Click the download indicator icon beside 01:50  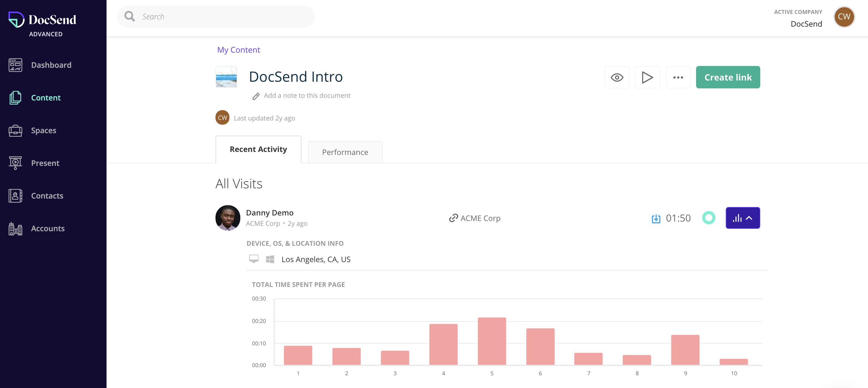tap(656, 219)
